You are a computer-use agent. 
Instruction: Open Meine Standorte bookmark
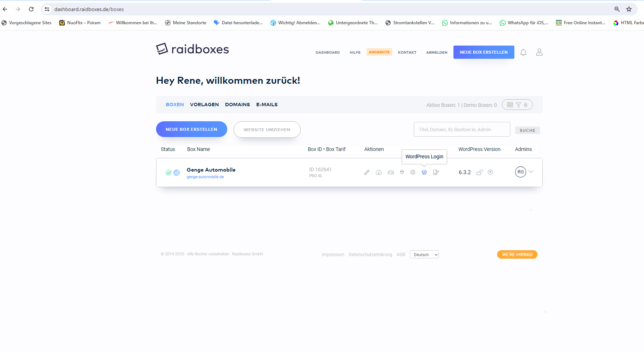point(186,23)
